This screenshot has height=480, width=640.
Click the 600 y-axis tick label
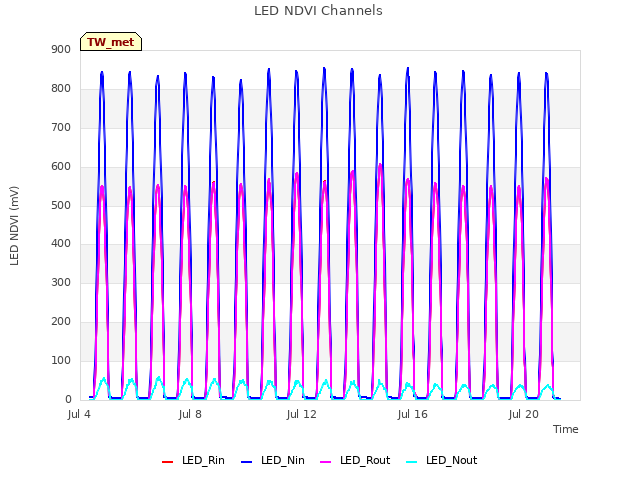click(x=61, y=167)
